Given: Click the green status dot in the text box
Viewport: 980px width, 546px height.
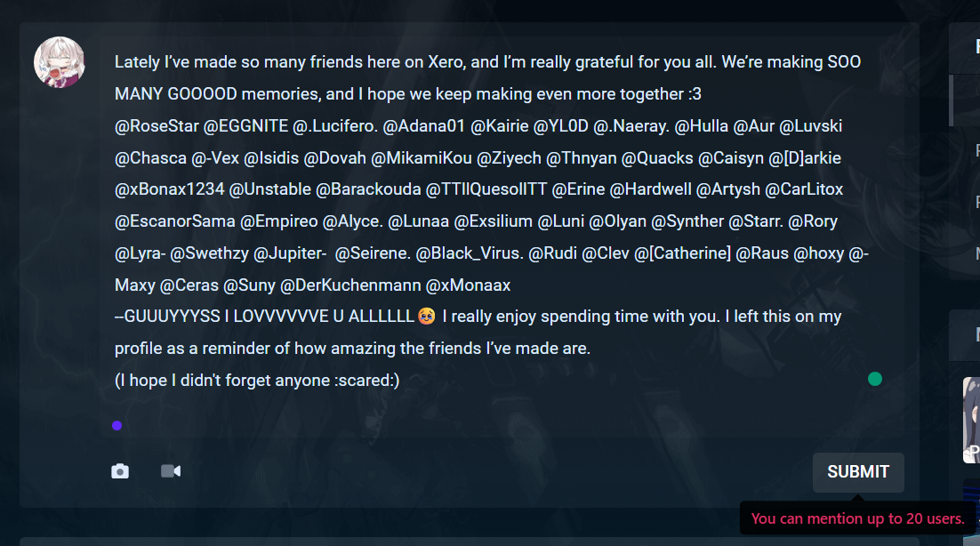Looking at the screenshot, I should pyautogui.click(x=875, y=379).
